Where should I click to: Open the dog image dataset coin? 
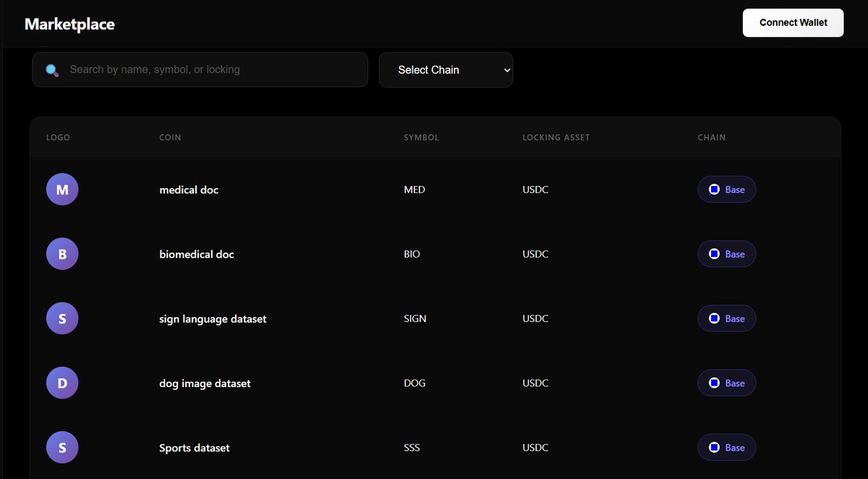point(205,383)
